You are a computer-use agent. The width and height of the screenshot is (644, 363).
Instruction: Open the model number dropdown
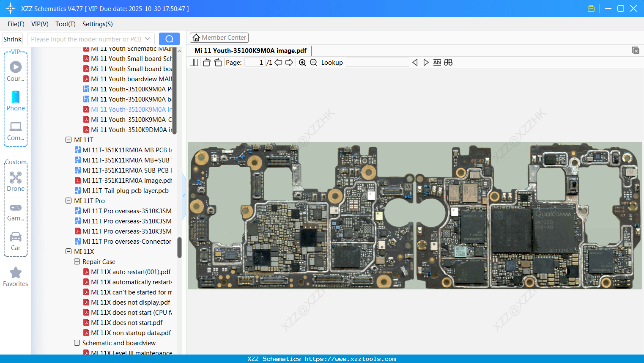(x=147, y=38)
